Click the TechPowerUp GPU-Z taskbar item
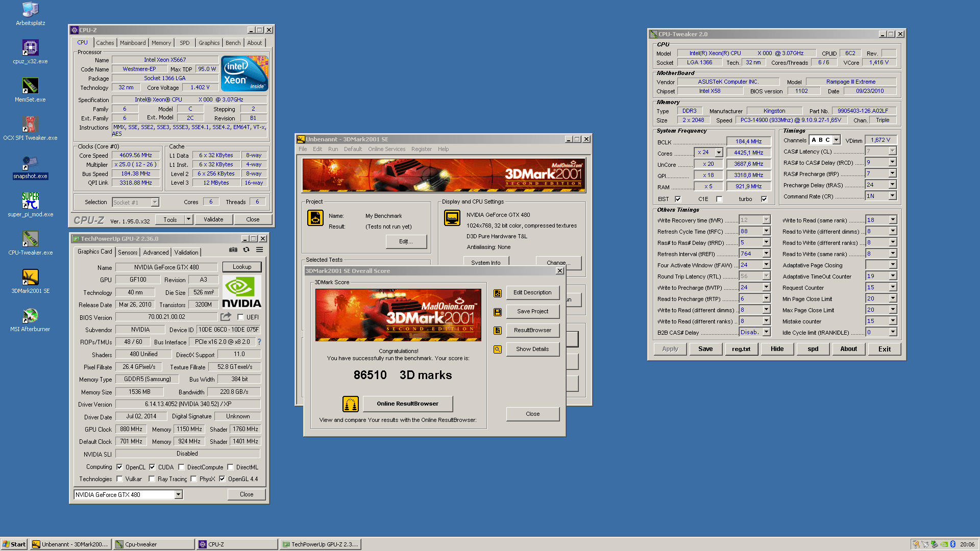This screenshot has width=980, height=551. 321,544
